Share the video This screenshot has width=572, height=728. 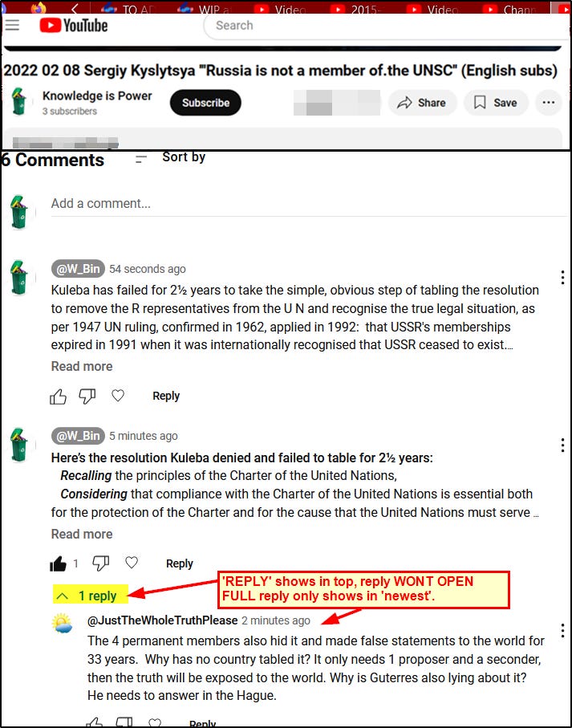422,103
